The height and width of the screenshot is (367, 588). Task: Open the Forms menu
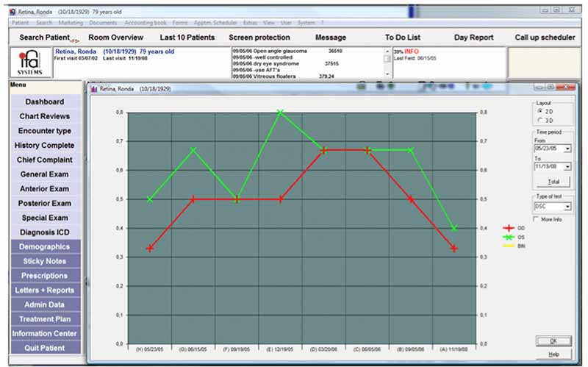coord(180,23)
